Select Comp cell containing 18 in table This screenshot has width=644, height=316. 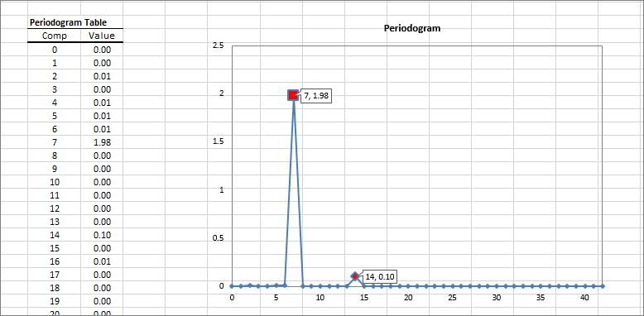click(55, 288)
